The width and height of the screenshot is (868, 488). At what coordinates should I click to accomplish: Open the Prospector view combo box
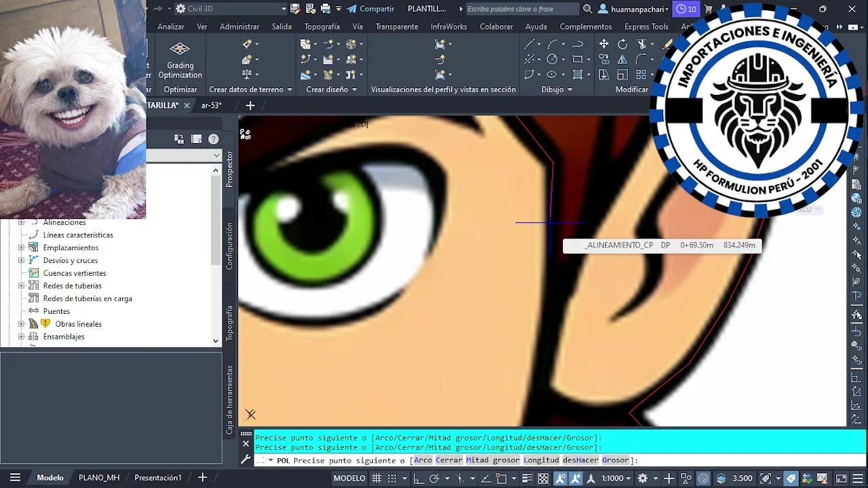184,155
